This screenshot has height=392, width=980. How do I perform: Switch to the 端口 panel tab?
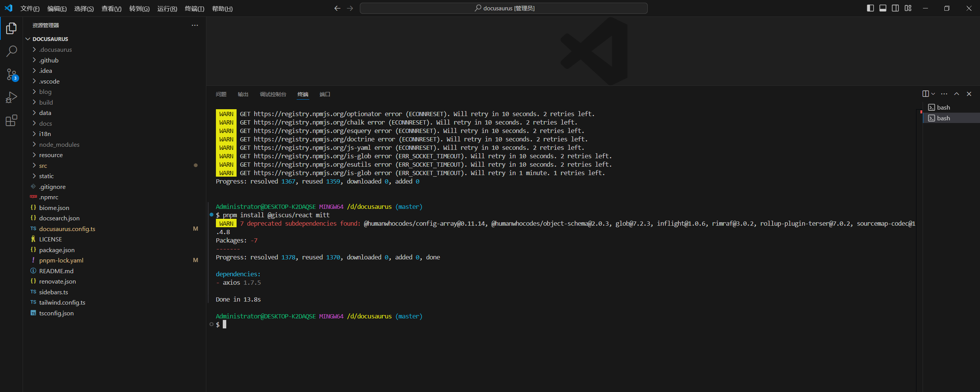[x=325, y=94]
